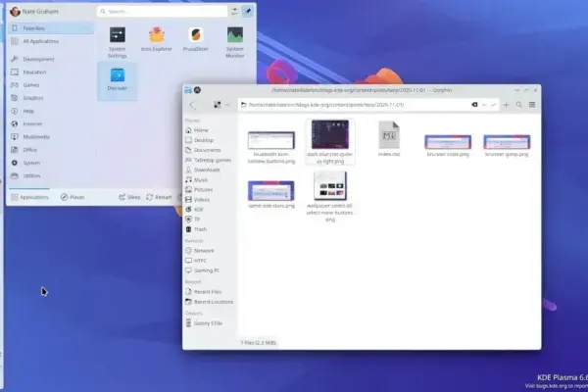Show Recent Files in Dolphin
588x392 pixels.
point(210,292)
